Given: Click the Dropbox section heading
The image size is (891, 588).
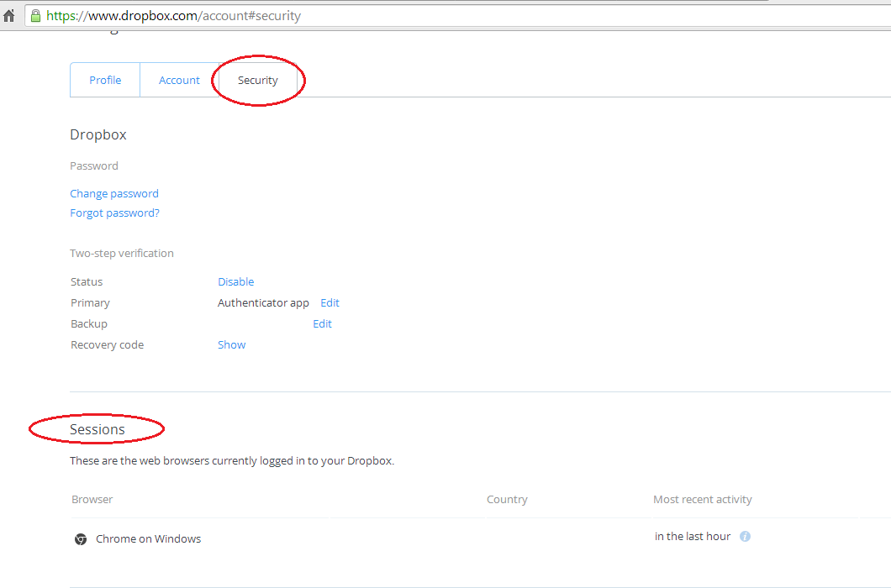Looking at the screenshot, I should pyautogui.click(x=98, y=135).
